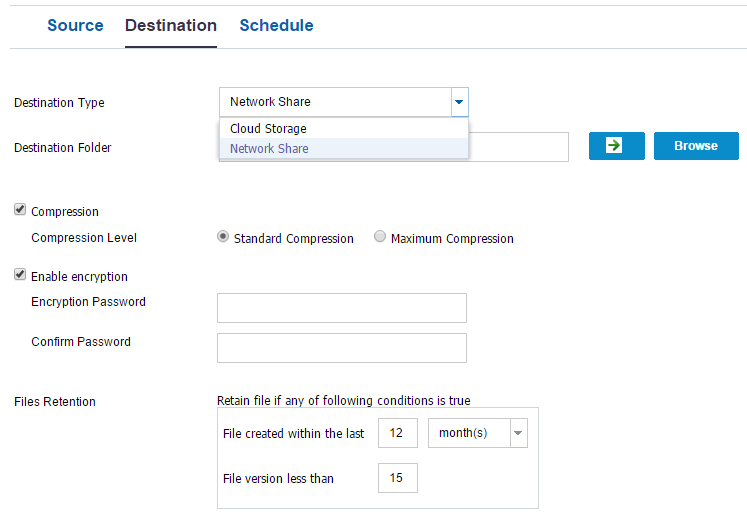Viewport: 747px width, 521px height.
Task: Click the file created within value box
Action: pos(398,433)
